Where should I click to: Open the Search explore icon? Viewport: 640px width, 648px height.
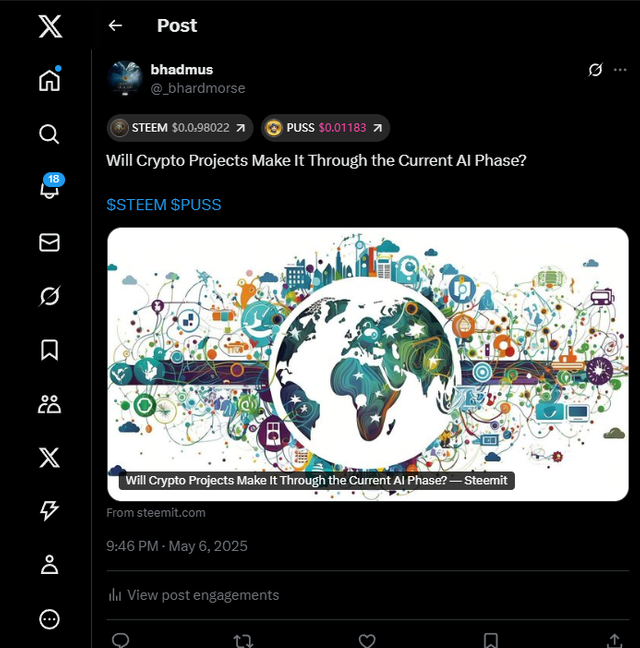point(49,134)
